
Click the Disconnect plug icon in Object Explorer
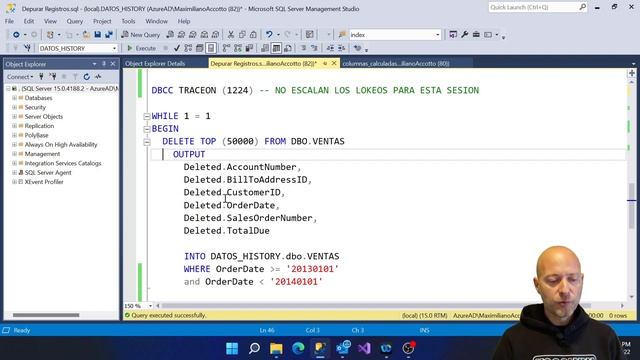pos(53,76)
